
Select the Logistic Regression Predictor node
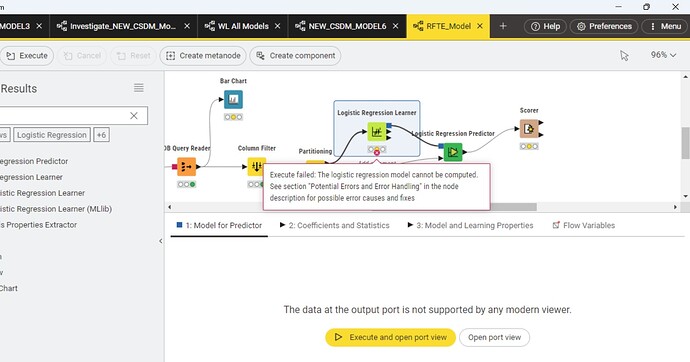(x=453, y=152)
